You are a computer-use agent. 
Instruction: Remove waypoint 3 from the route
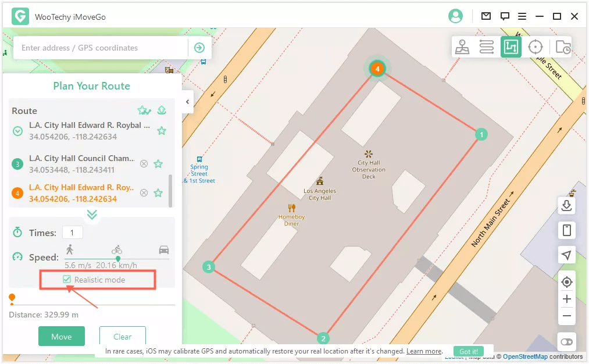tap(144, 164)
